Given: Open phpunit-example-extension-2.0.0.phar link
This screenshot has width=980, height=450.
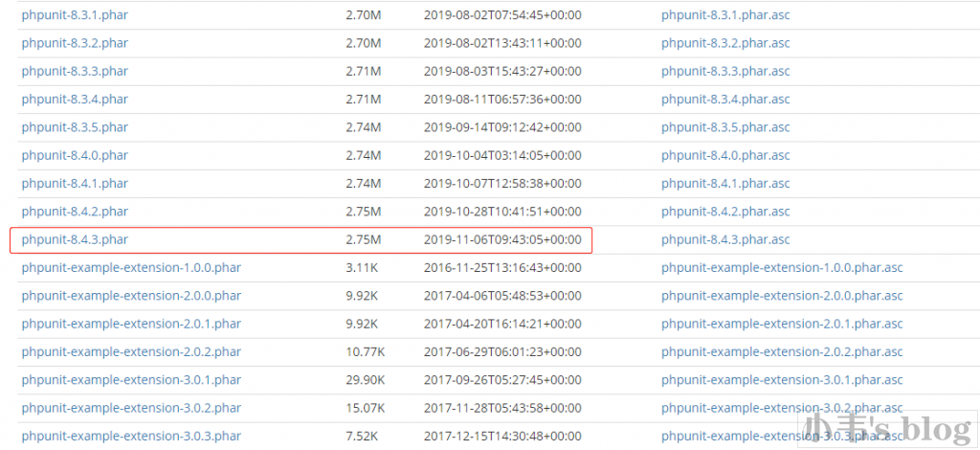Looking at the screenshot, I should tap(131, 296).
